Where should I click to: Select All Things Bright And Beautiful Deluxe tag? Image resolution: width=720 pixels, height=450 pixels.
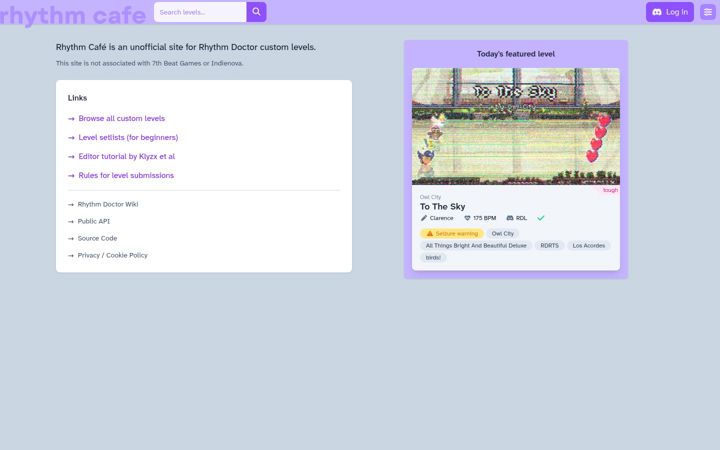(476, 246)
